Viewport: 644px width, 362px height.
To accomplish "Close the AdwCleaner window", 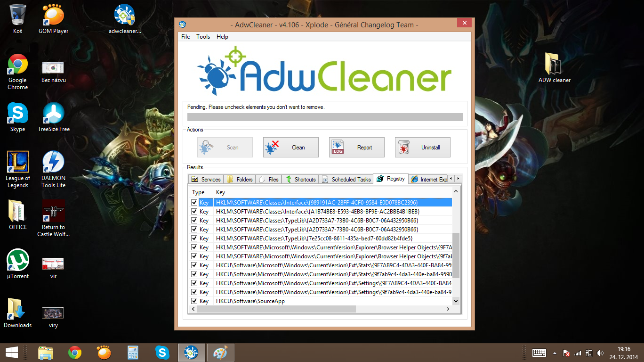I will tap(464, 23).
